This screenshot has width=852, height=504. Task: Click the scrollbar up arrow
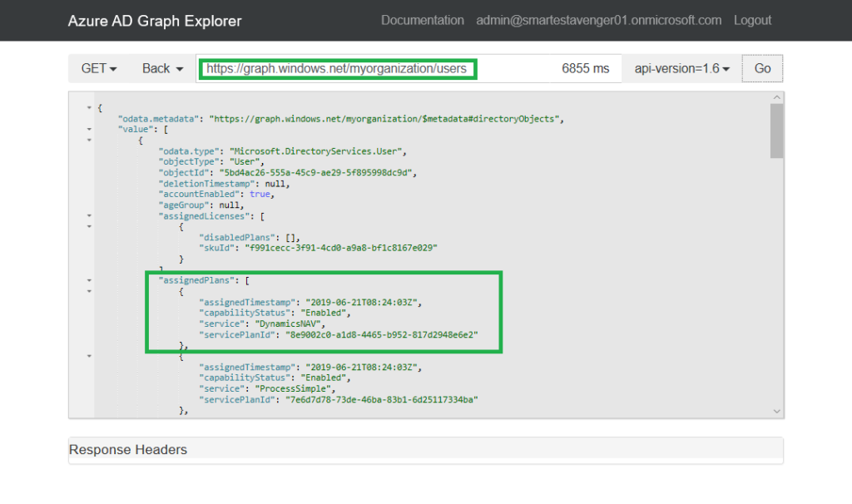pyautogui.click(x=776, y=98)
